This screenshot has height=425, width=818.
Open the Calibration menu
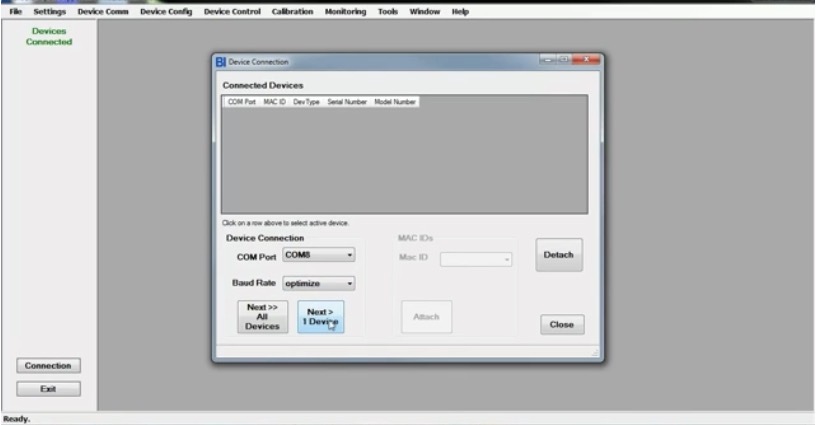(292, 11)
